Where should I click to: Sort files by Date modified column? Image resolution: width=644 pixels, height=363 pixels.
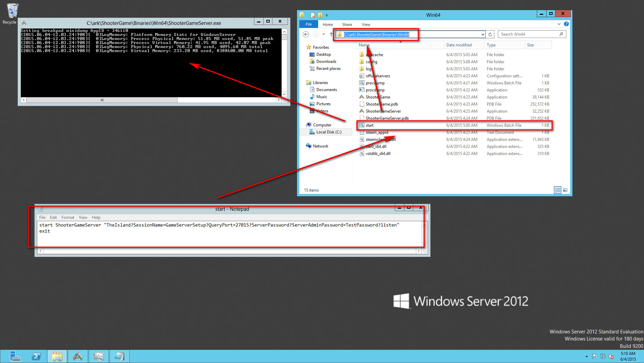pos(464,45)
